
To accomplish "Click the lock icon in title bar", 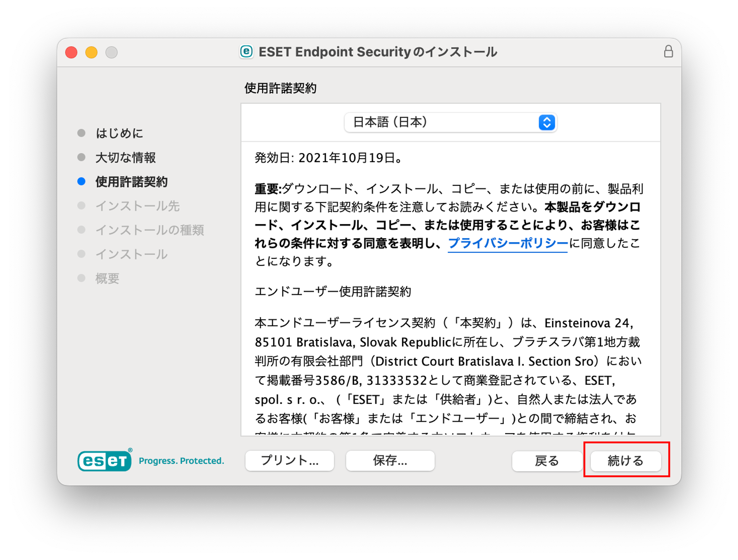I will 668,52.
